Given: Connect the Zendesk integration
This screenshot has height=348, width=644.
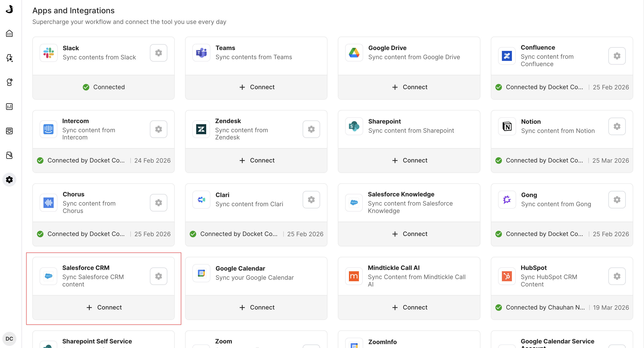Looking at the screenshot, I should (256, 160).
